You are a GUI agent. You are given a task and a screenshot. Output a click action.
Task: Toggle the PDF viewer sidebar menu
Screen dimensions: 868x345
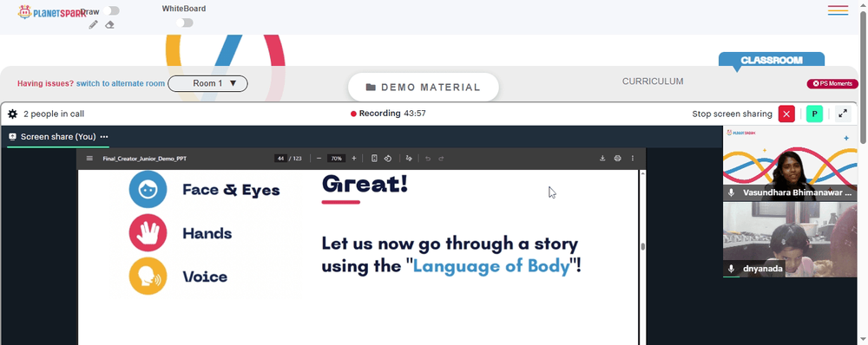89,158
